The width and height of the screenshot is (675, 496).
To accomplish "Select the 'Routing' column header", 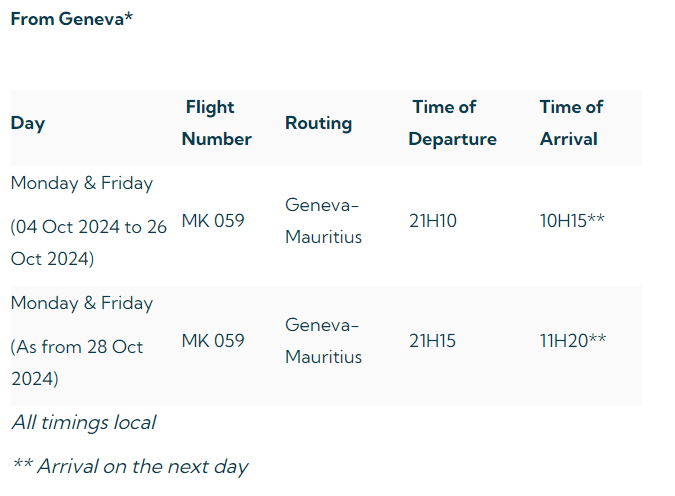I will 319,123.
